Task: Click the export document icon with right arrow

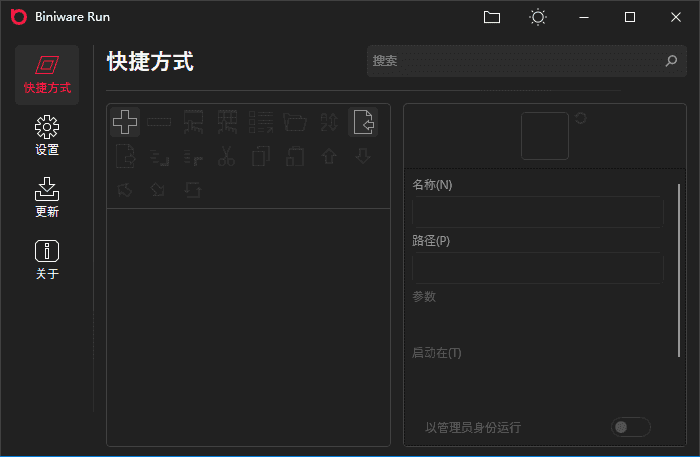Action: pos(125,156)
